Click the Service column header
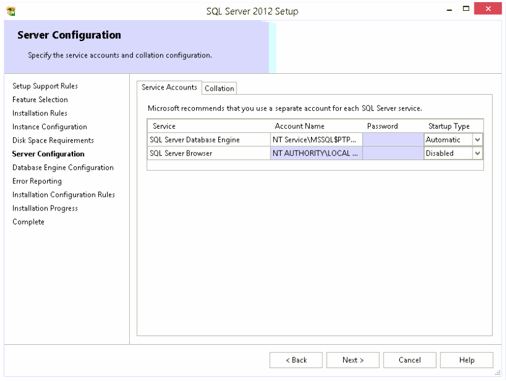506x381 pixels. (x=164, y=126)
